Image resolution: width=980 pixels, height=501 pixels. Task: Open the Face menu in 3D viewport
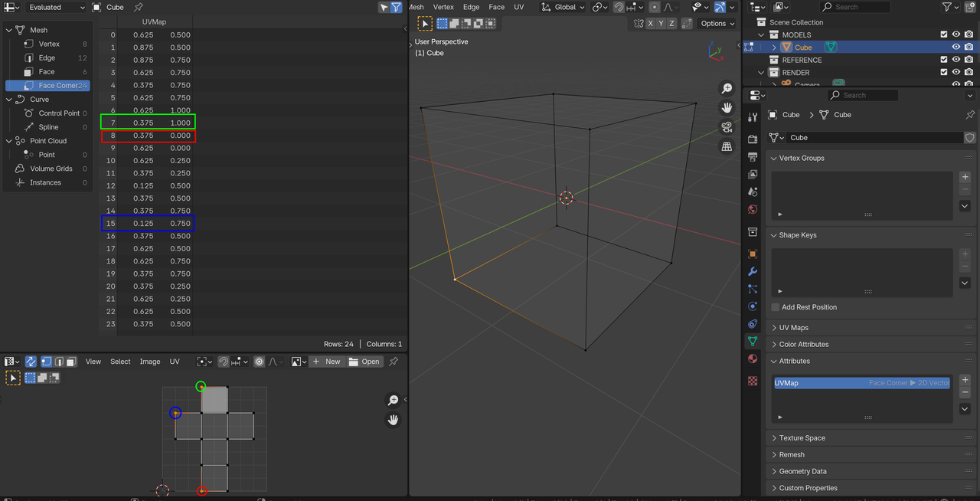click(497, 7)
